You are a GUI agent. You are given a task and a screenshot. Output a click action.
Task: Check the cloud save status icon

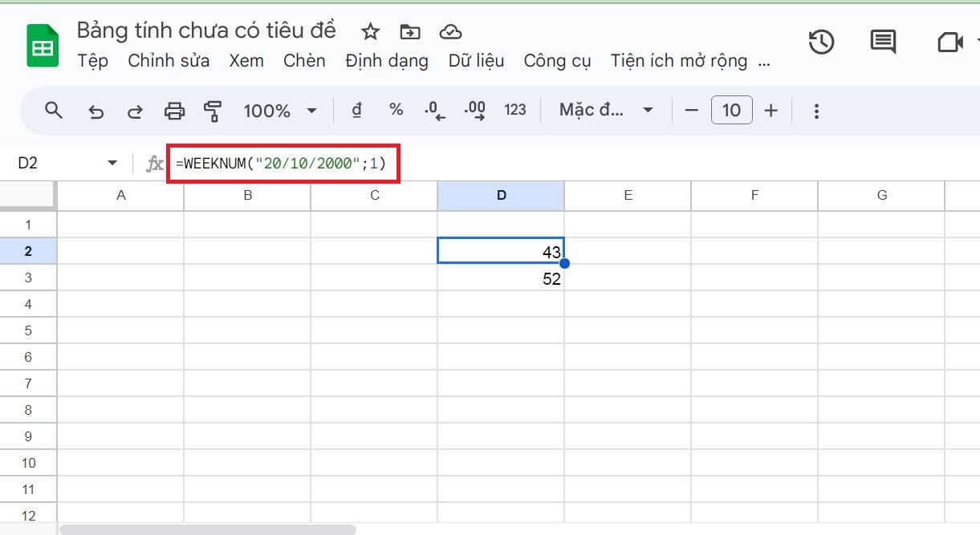pos(451,32)
